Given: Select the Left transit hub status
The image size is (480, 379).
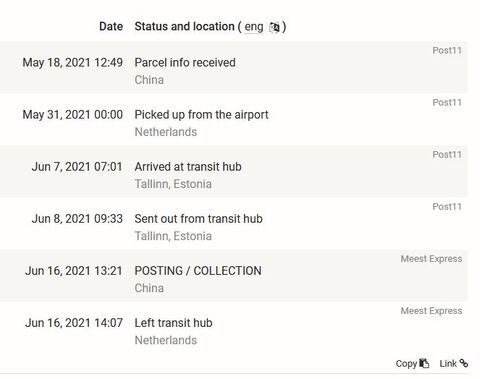Looking at the screenshot, I should 173,323.
